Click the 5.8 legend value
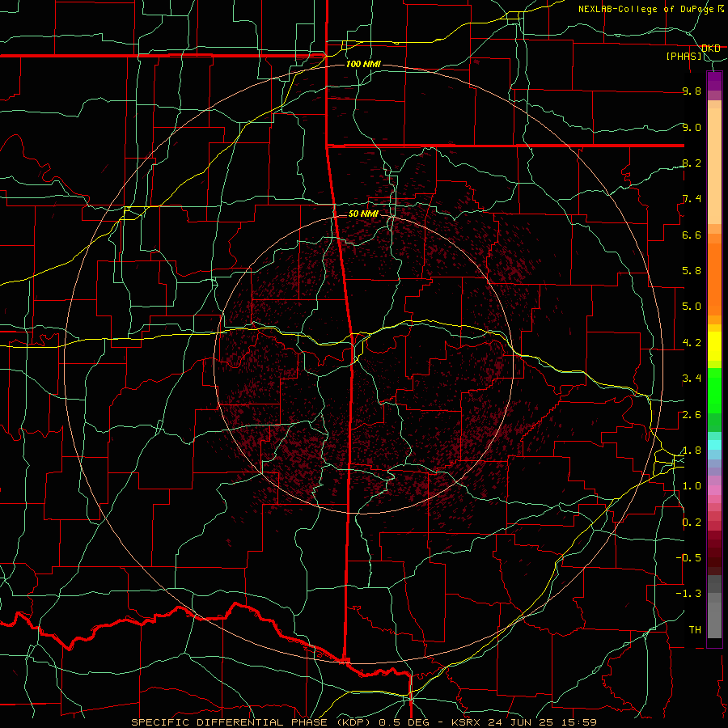The height and width of the screenshot is (728, 728). click(692, 271)
